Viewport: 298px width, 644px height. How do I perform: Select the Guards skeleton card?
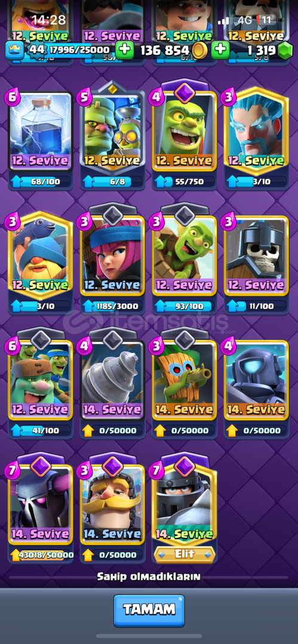256,255
